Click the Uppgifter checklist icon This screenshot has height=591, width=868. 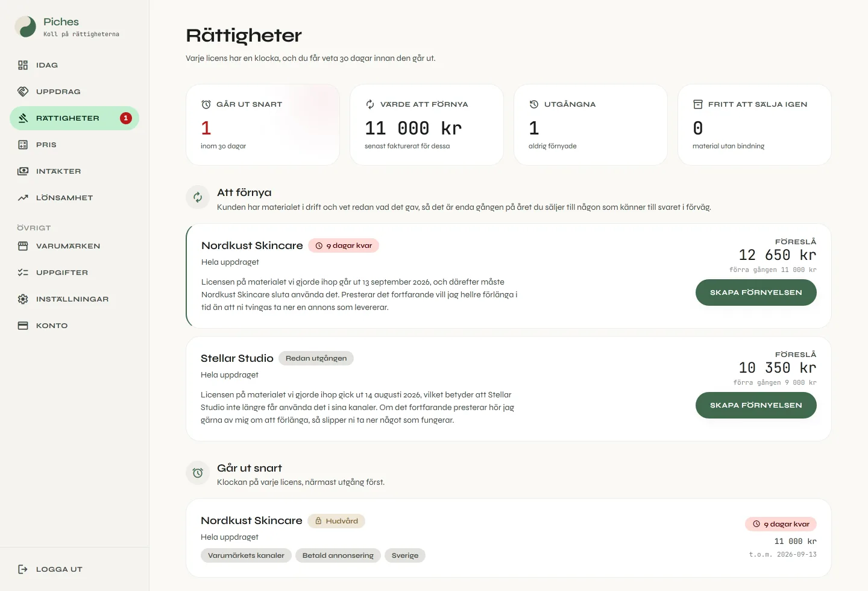(x=23, y=273)
